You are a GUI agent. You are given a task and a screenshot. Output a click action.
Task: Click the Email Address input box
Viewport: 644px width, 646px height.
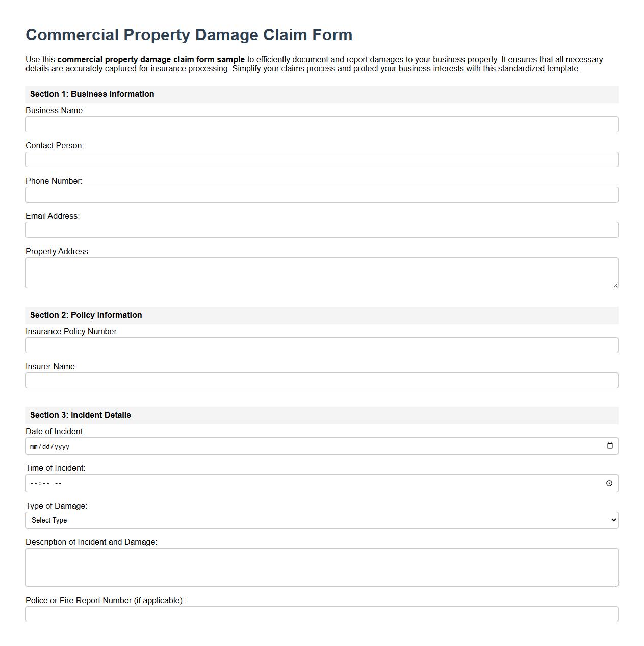(x=322, y=230)
